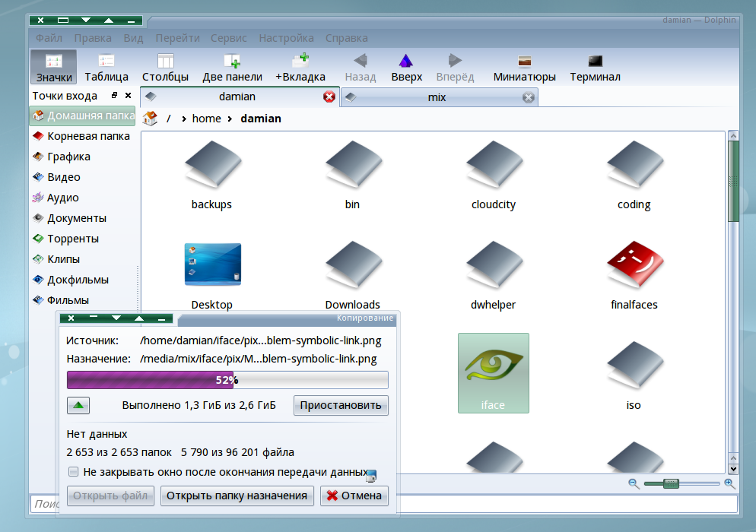The height and width of the screenshot is (532, 756).
Task: Click the vertical scrollbar down arrow
Action: pos(733,469)
